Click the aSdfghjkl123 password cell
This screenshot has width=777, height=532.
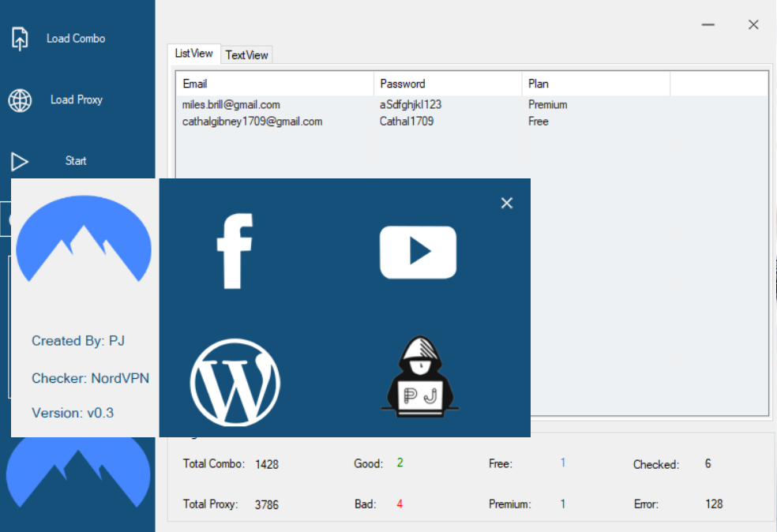click(411, 104)
